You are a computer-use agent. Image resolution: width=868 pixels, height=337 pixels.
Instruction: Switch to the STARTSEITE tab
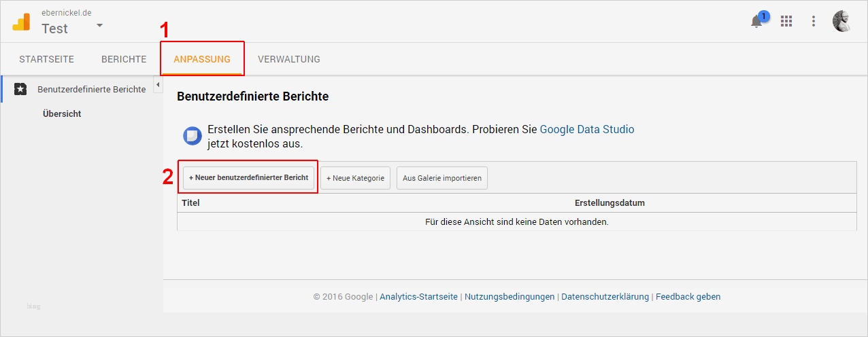click(46, 59)
